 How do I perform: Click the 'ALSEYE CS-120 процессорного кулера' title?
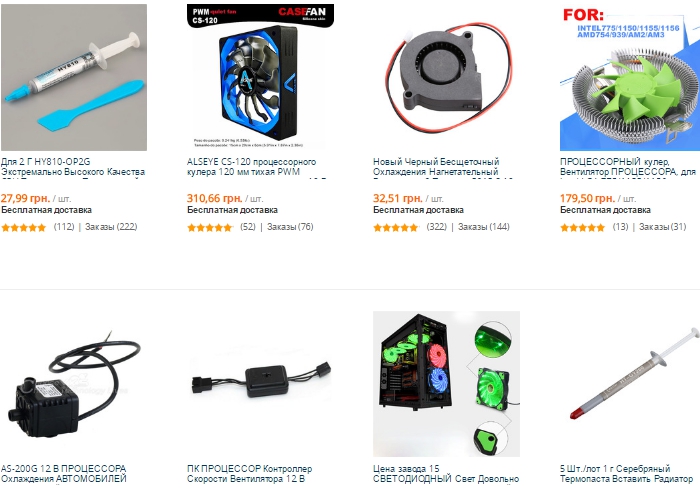tap(251, 167)
